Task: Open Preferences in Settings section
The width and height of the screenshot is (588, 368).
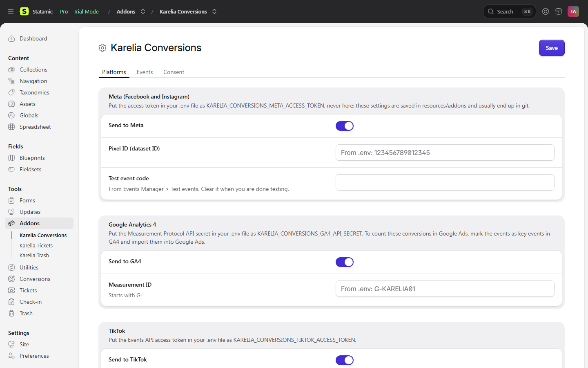Action: 34,356
